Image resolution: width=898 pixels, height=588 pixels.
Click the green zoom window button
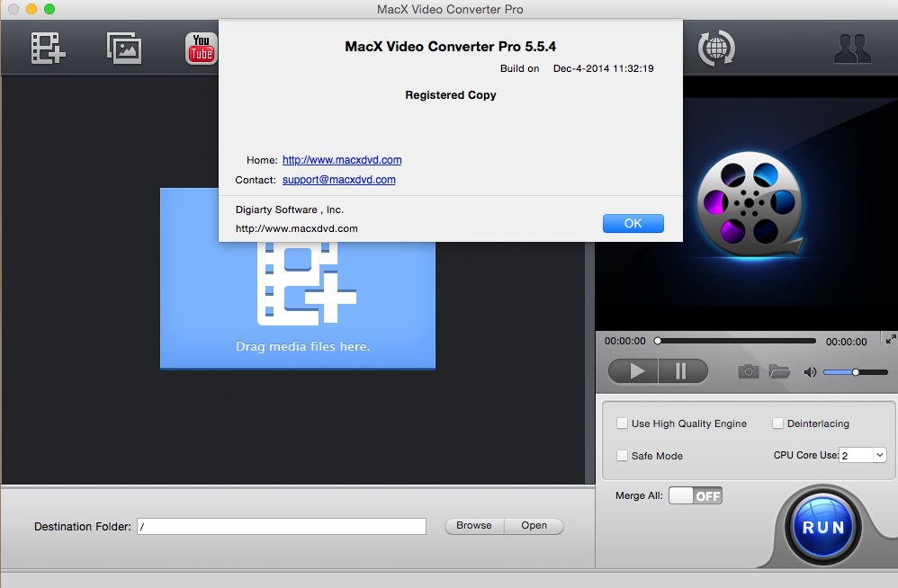tap(49, 9)
